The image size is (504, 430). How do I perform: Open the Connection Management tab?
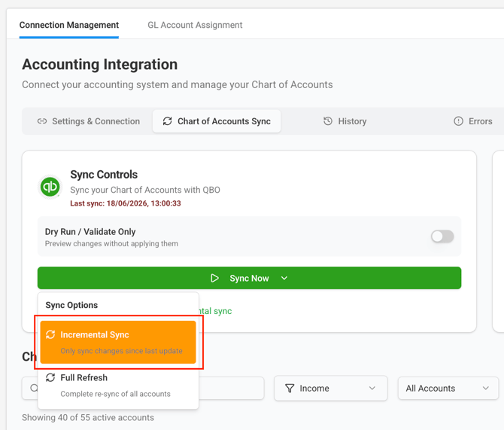(68, 25)
